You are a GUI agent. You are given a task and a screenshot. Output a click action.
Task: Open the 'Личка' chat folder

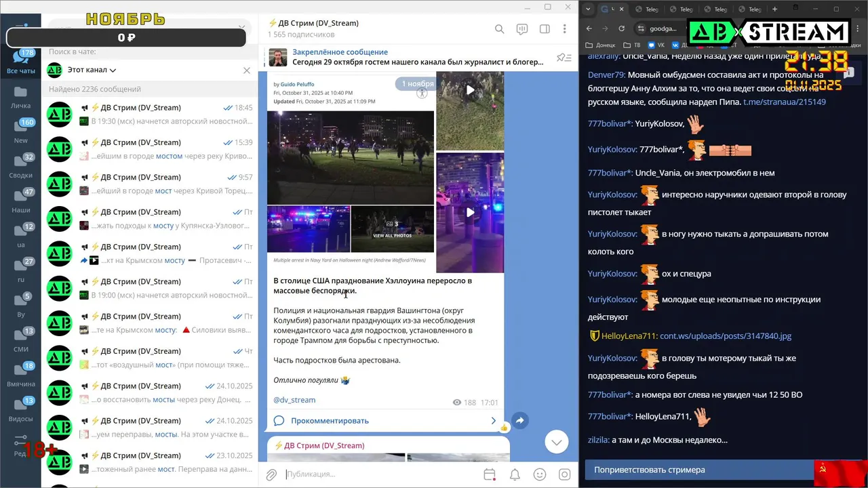coord(21,98)
